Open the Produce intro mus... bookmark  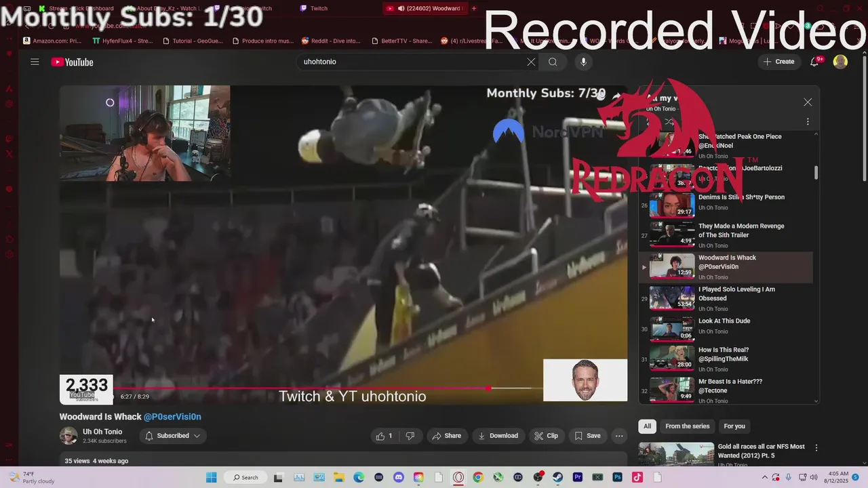263,41
